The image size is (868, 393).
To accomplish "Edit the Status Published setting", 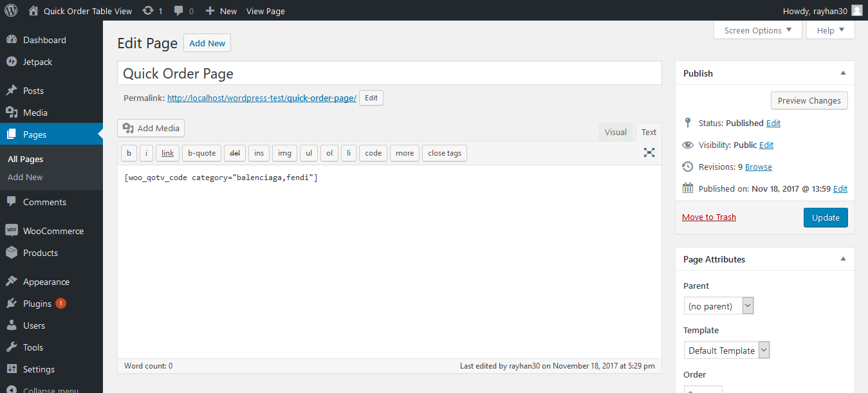I will tap(773, 123).
